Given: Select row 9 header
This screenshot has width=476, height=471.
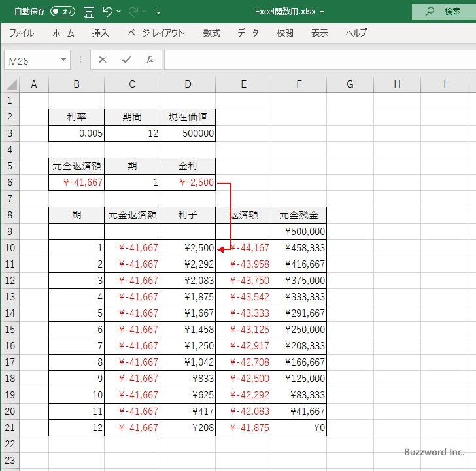Looking at the screenshot, I should [10, 232].
